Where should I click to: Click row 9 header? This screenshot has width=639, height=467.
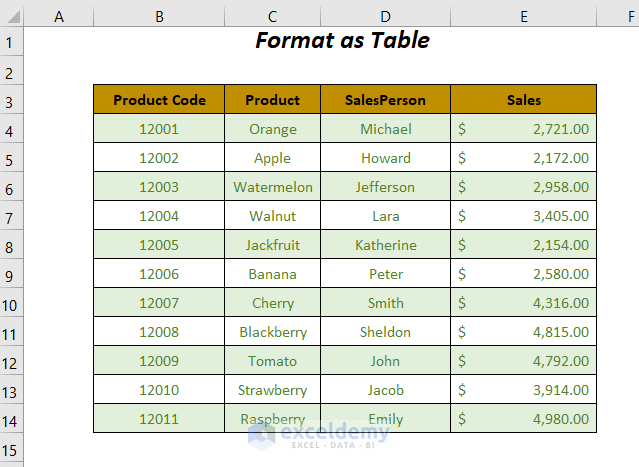pos(11,274)
